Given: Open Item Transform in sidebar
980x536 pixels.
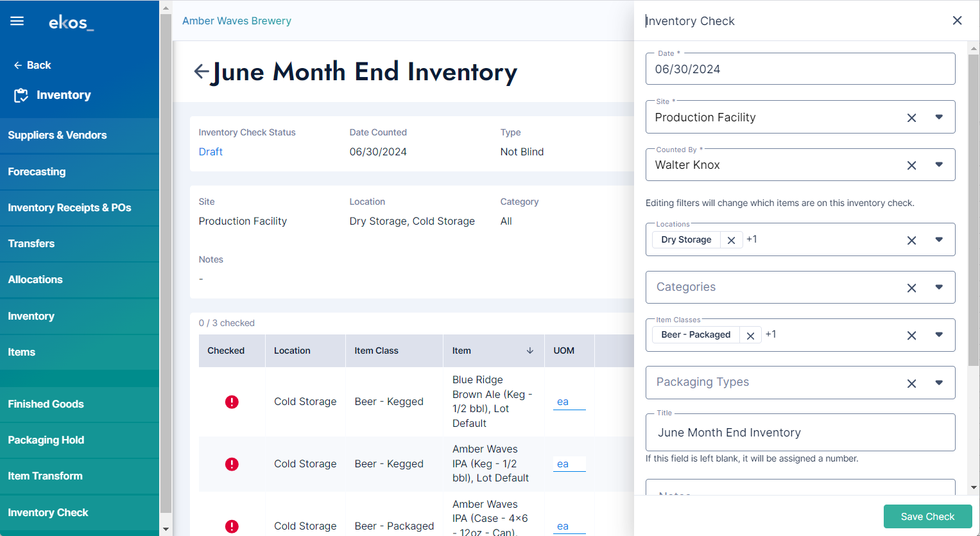Looking at the screenshot, I should 80,476.
